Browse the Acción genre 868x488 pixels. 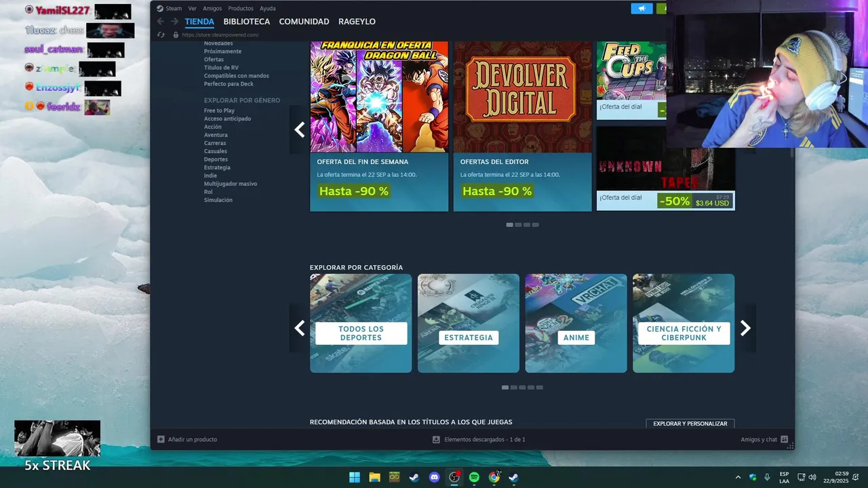click(213, 127)
